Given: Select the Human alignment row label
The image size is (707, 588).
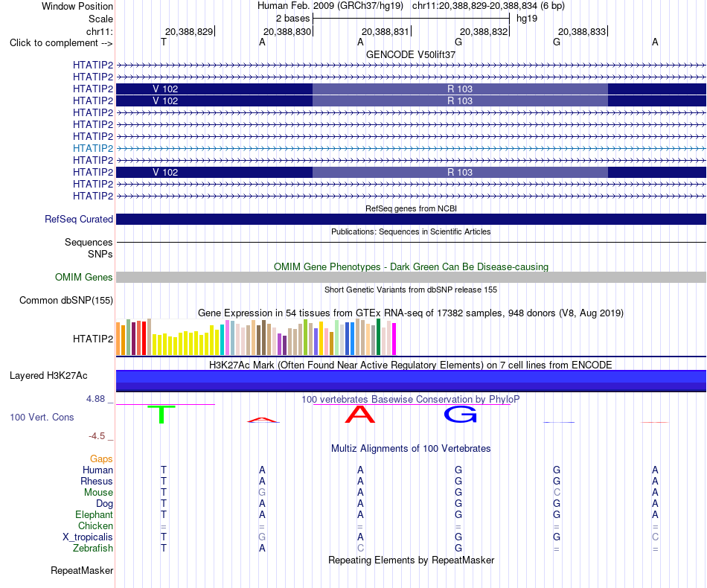Looking at the screenshot, I should [97, 470].
